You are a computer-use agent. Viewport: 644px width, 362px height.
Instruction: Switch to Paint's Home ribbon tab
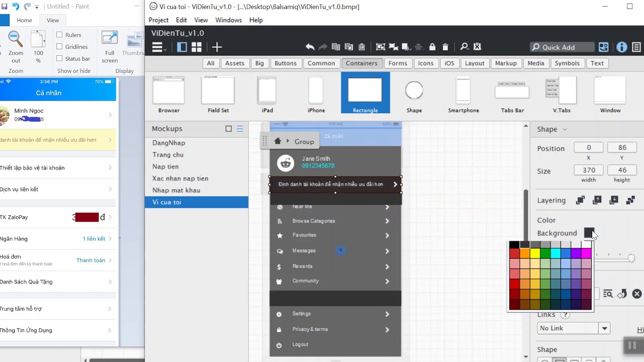[x=24, y=20]
